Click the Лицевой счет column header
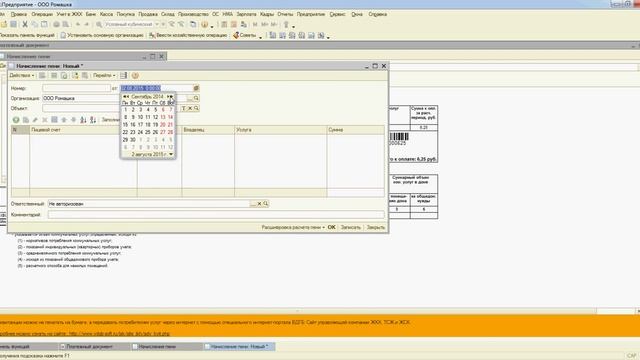Viewport: 640px width, 360px height. (83, 130)
